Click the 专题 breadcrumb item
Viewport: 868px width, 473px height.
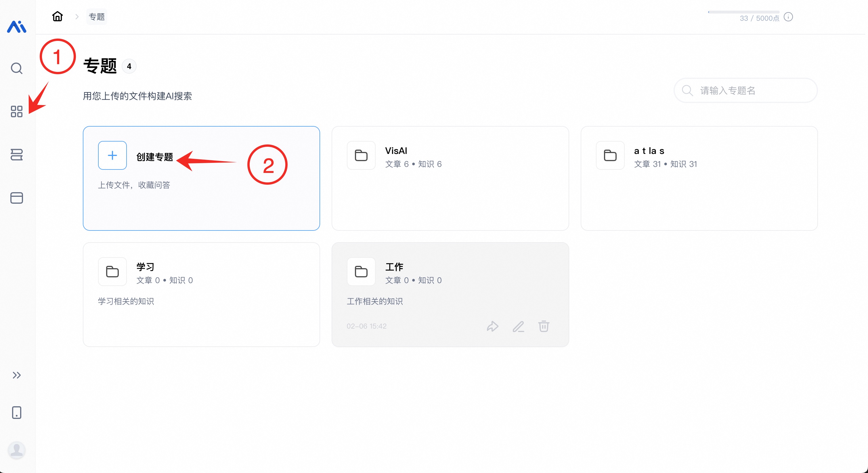[97, 17]
